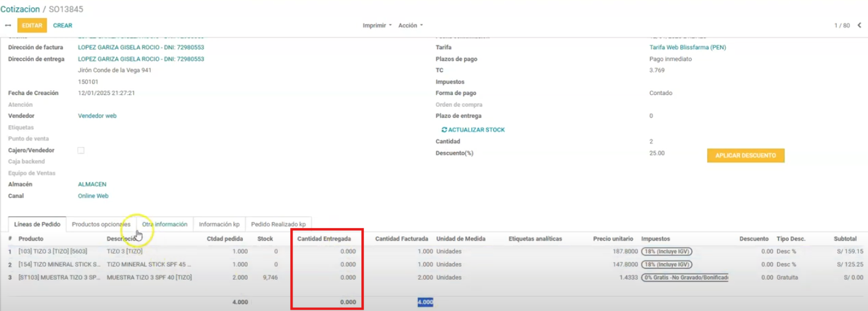Open the Imprimir dropdown menu

click(x=377, y=25)
